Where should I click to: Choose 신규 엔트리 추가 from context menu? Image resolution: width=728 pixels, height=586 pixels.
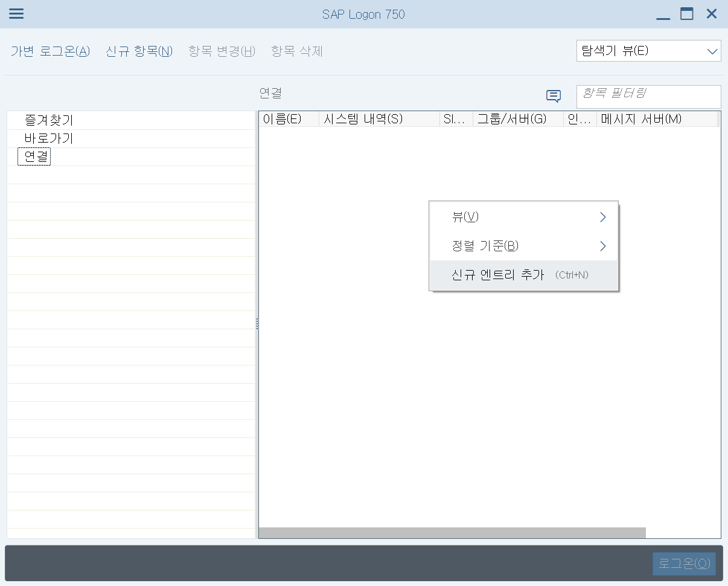524,275
